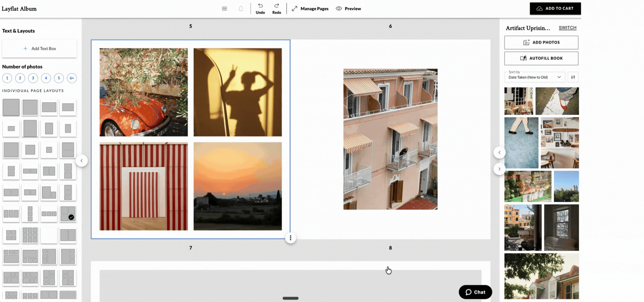Undo the last change

click(260, 8)
